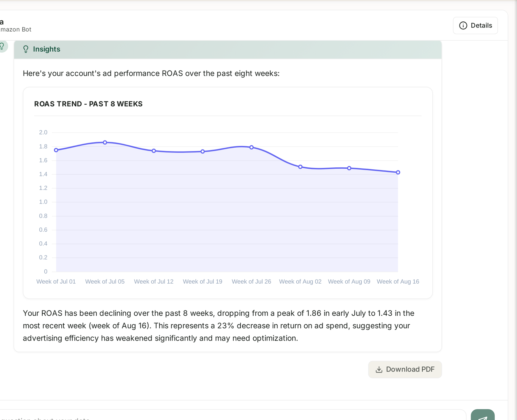Click the 'Amazon Bot' subtitle text

pyautogui.click(x=16, y=29)
